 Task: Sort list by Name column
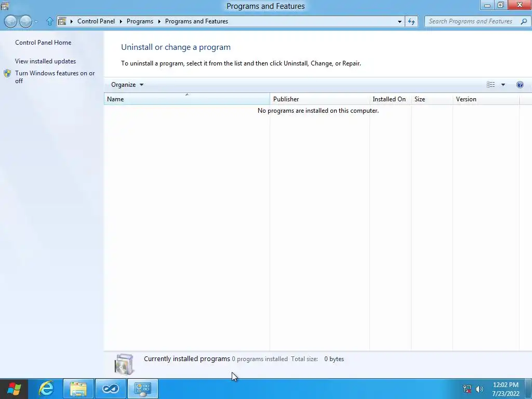[x=187, y=99]
